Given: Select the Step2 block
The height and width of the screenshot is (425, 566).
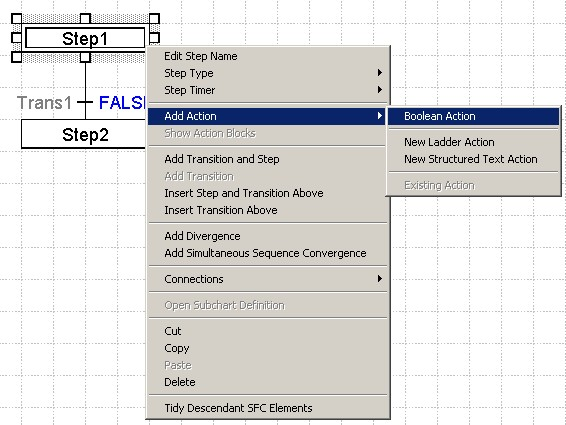Looking at the screenshot, I should click(x=84, y=134).
